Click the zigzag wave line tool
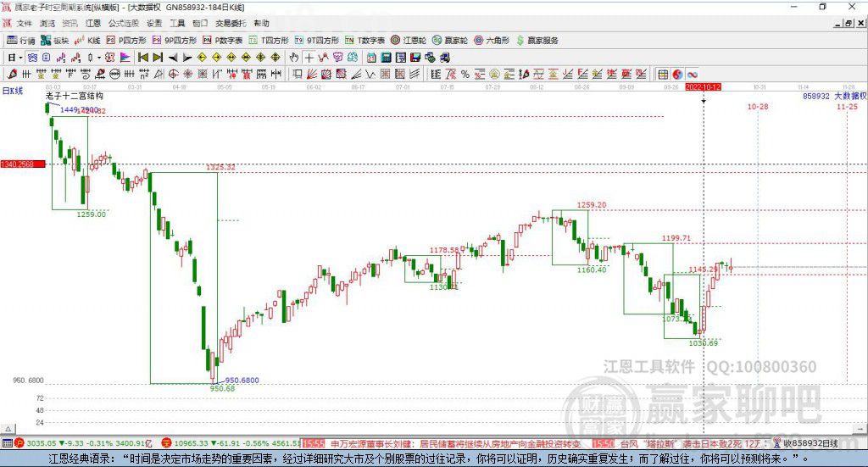868x467 pixels. (370, 74)
